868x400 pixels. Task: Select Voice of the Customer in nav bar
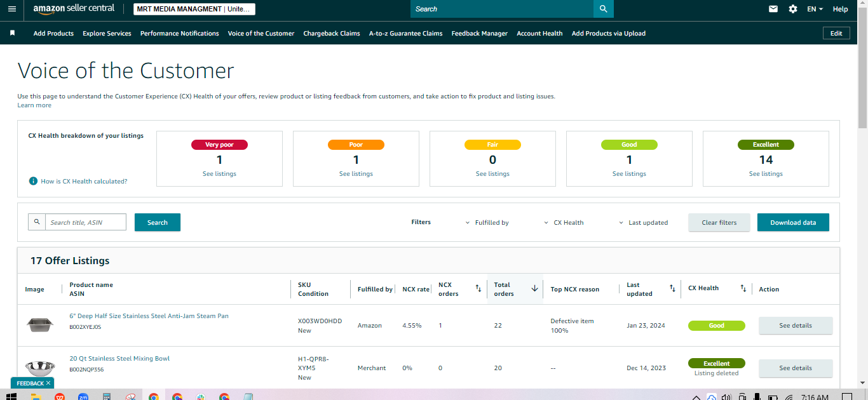(x=261, y=33)
